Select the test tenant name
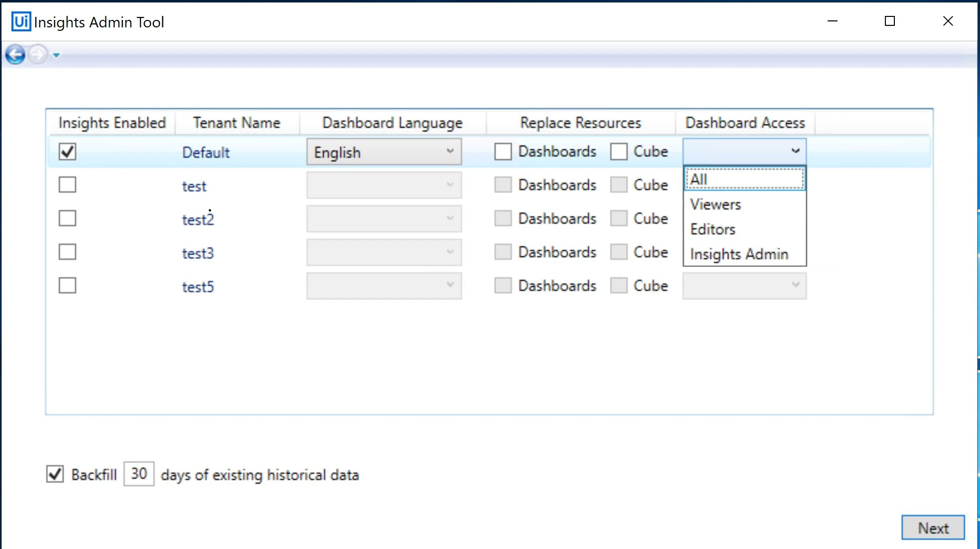This screenshot has height=549, width=980. click(x=194, y=186)
